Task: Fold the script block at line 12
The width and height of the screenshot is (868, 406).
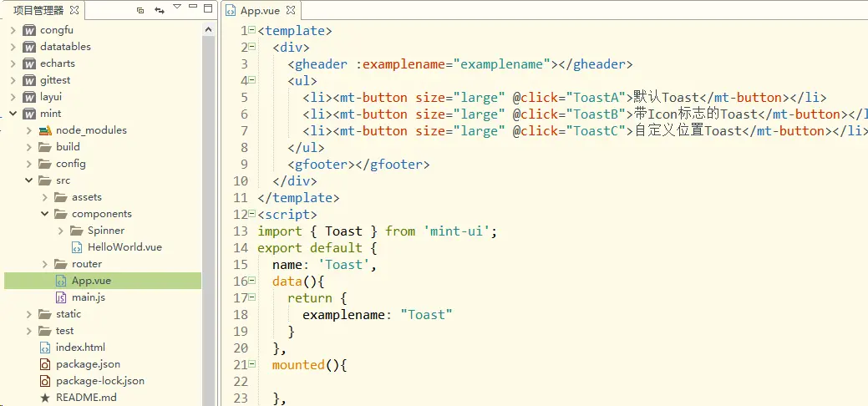Action: point(251,214)
